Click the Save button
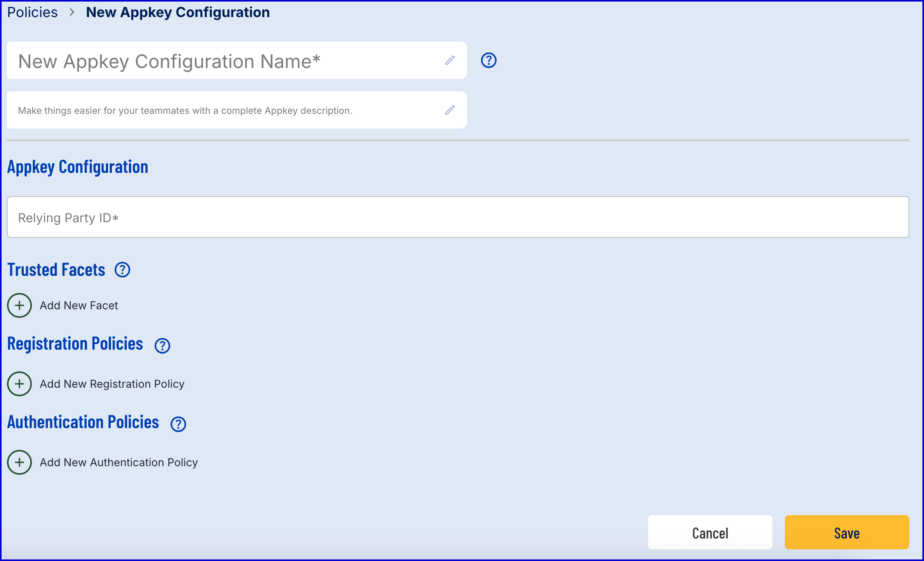This screenshot has width=924, height=561. (x=847, y=533)
